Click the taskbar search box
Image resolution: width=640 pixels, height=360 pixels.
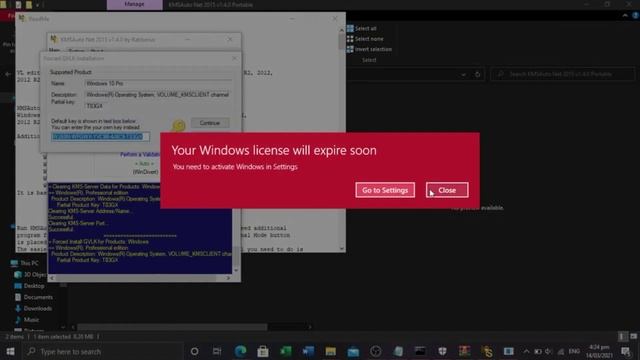click(x=102, y=351)
